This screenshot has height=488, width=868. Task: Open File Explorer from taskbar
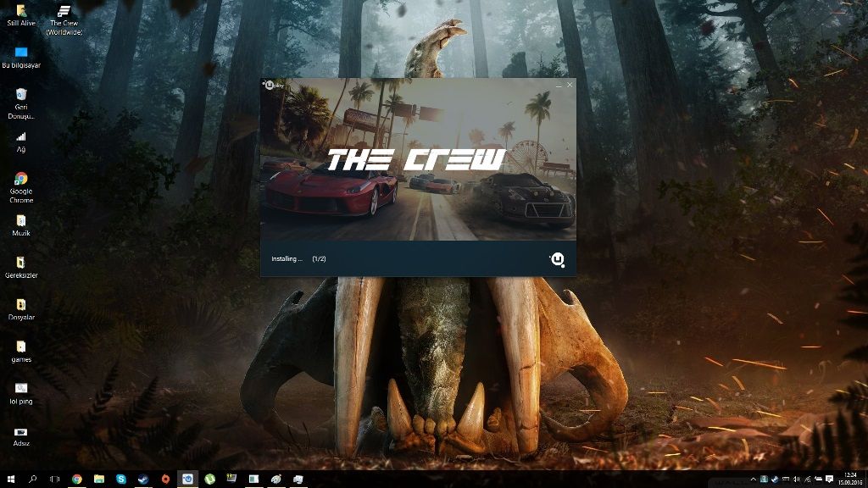tap(99, 480)
